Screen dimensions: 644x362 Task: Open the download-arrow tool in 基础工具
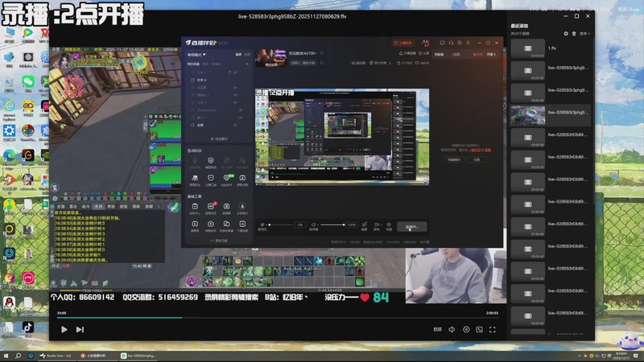click(x=242, y=207)
